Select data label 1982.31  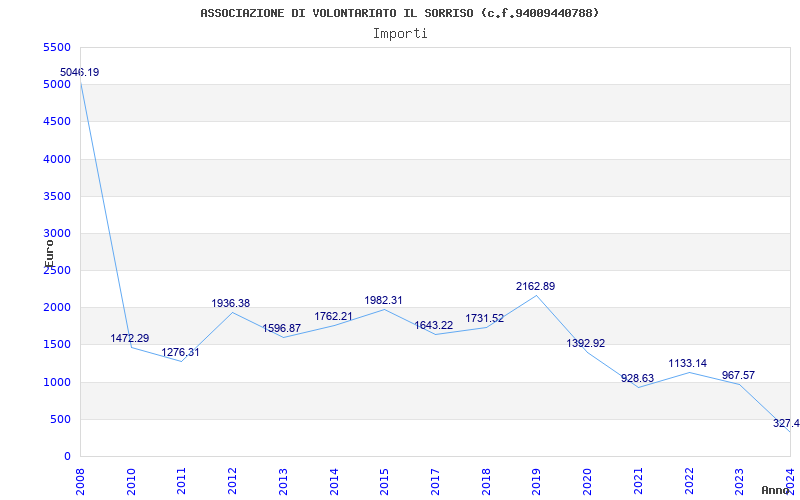point(383,301)
